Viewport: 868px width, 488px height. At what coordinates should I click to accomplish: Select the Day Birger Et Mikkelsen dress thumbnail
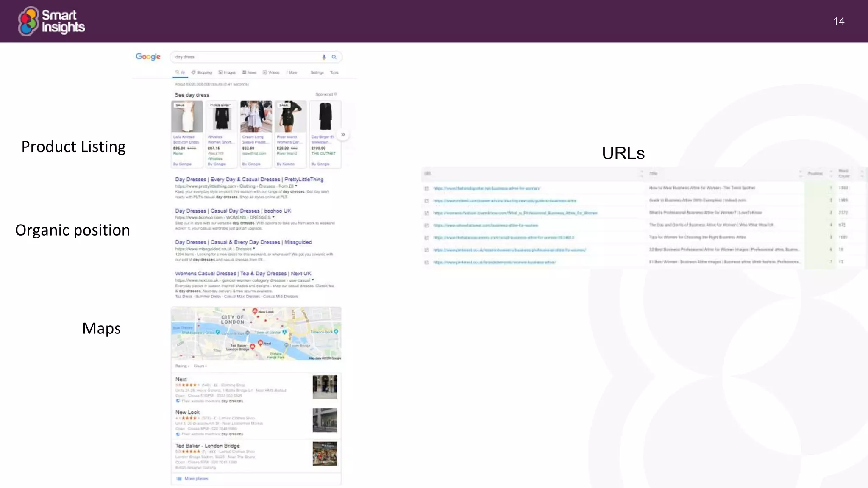click(x=325, y=116)
